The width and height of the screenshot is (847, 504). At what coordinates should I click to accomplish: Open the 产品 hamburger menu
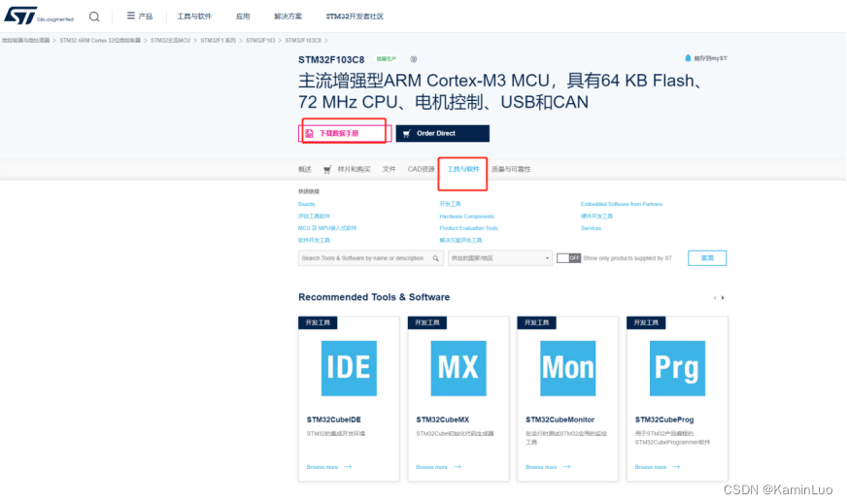point(139,17)
